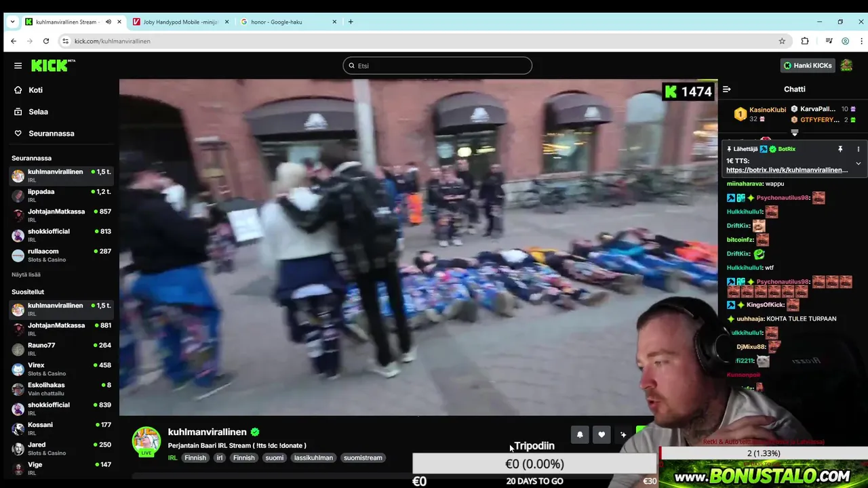Viewport: 868px width, 488px height.
Task: Expand the gift leaderboard arrow
Action: coord(795,133)
